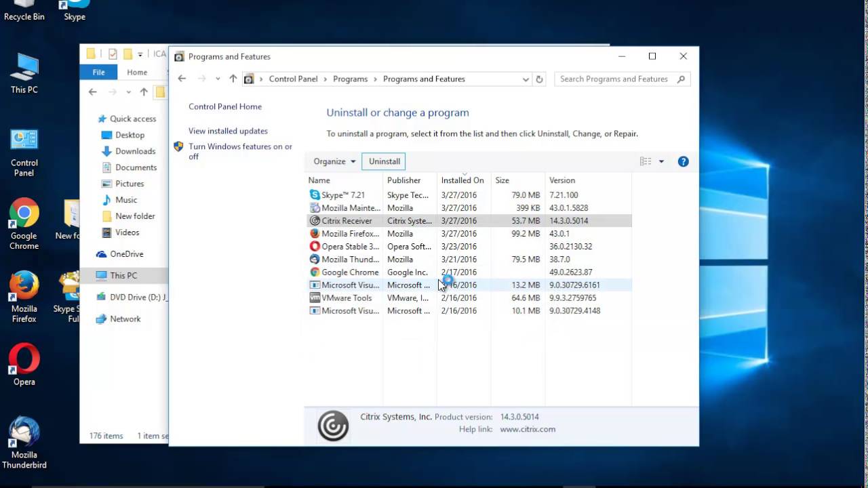Select Documents in File Explorer sidebar
The height and width of the screenshot is (488, 868).
pyautogui.click(x=136, y=167)
